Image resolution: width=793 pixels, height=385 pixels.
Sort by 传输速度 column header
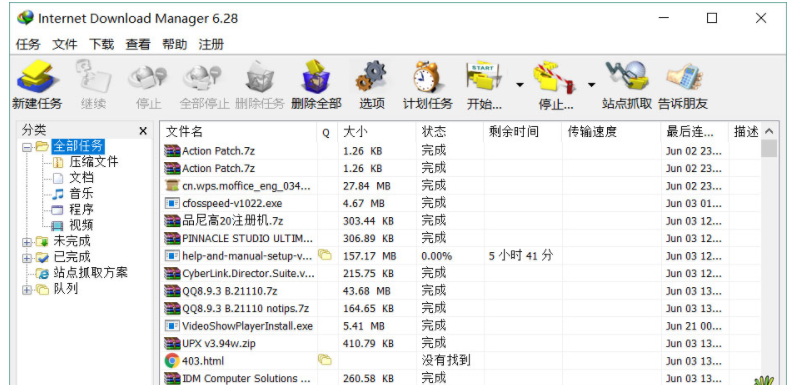pyautogui.click(x=611, y=132)
